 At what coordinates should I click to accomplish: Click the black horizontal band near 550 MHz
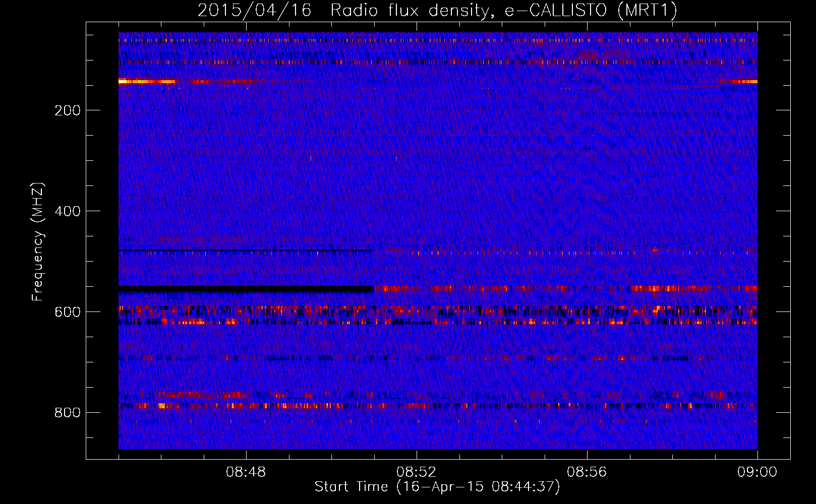tap(246, 289)
